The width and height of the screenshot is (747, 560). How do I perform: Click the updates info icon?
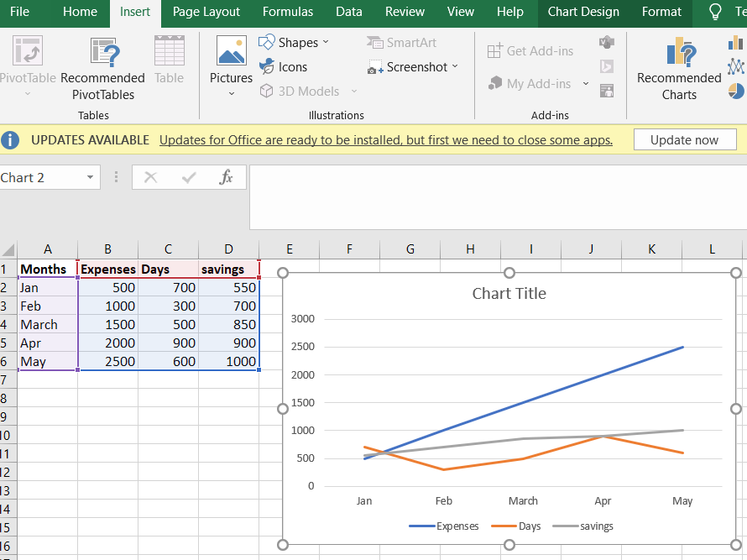(12, 140)
